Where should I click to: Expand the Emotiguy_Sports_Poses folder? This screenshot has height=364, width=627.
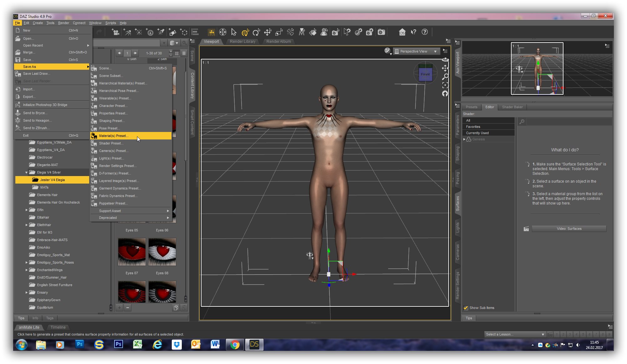coord(26,263)
